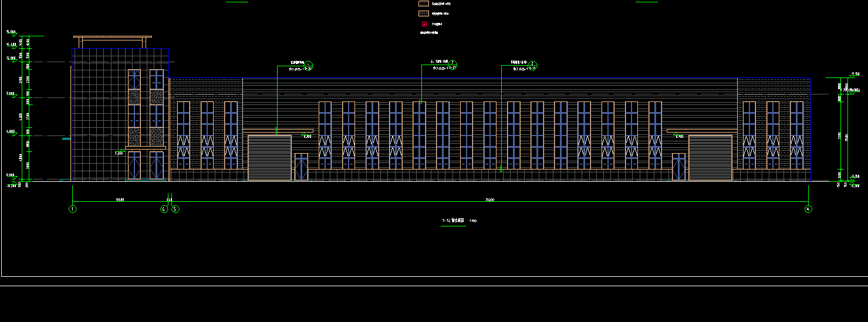
Task: Select the right roller shutter door
Action: tap(710, 157)
